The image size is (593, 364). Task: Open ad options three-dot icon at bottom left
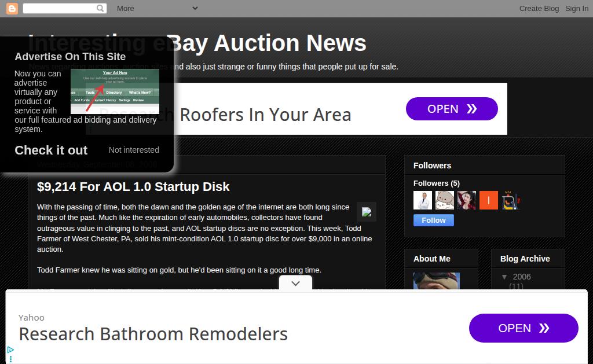point(10,359)
